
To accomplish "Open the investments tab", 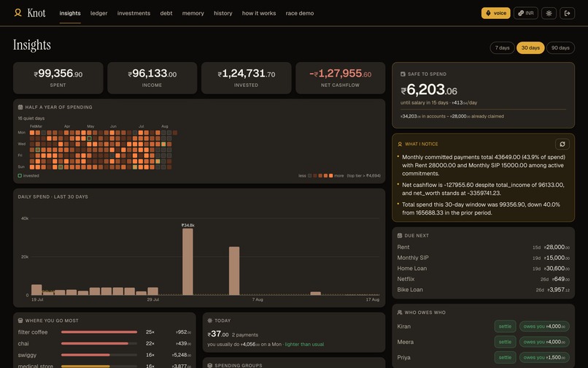I will (x=134, y=13).
